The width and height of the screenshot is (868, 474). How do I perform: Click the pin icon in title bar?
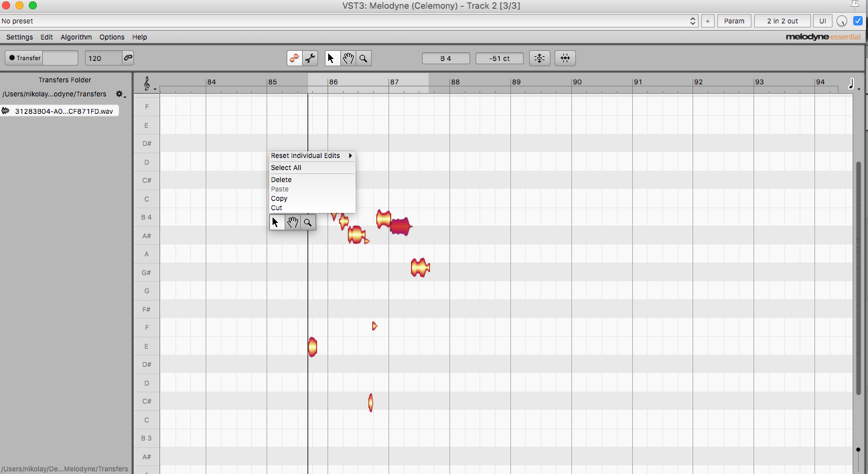(855, 5)
